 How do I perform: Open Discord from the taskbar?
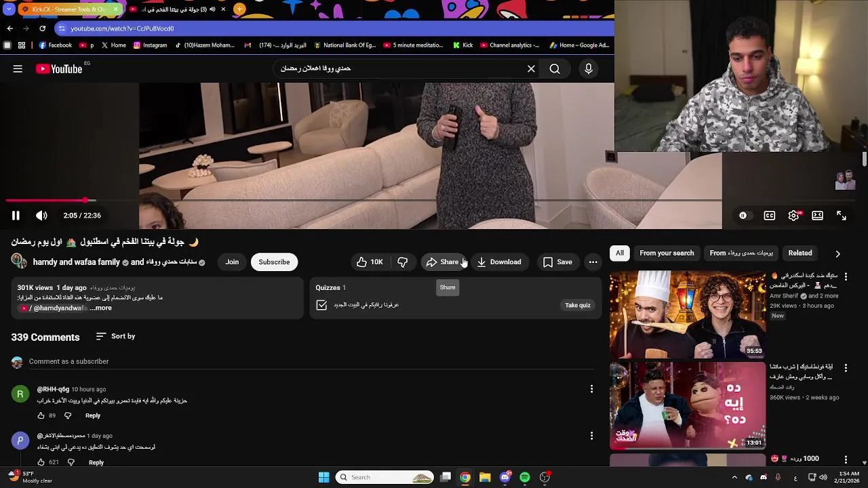point(505,477)
